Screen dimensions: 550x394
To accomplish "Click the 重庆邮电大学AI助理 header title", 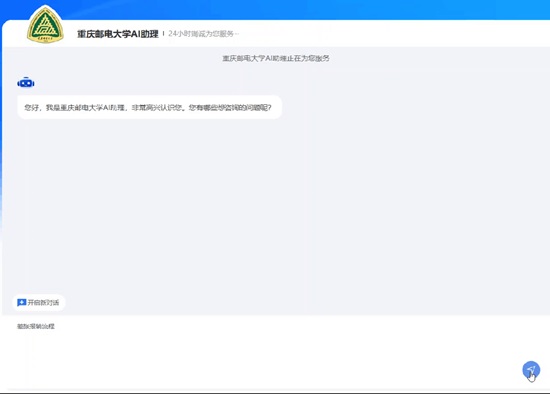I will [x=118, y=34].
